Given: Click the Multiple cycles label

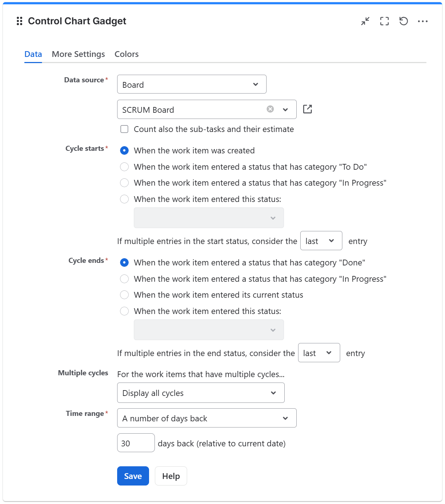Looking at the screenshot, I should (x=83, y=373).
